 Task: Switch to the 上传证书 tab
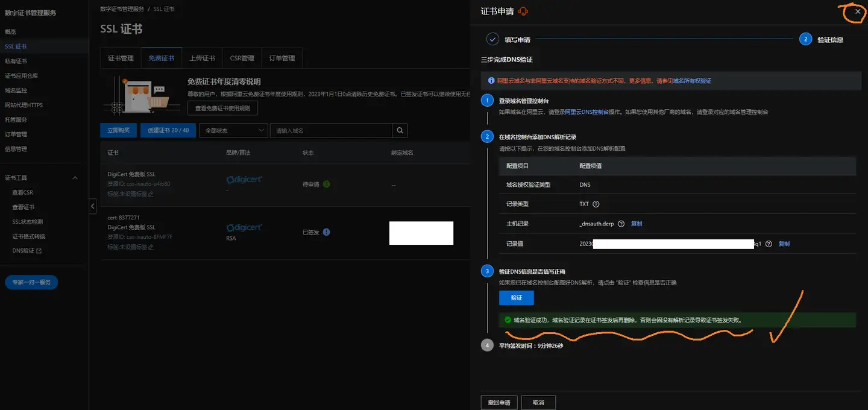[x=203, y=57]
